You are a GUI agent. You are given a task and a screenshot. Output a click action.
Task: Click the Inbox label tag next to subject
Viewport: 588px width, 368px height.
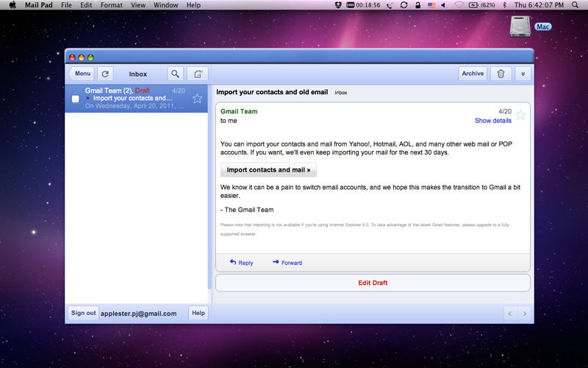pos(341,93)
